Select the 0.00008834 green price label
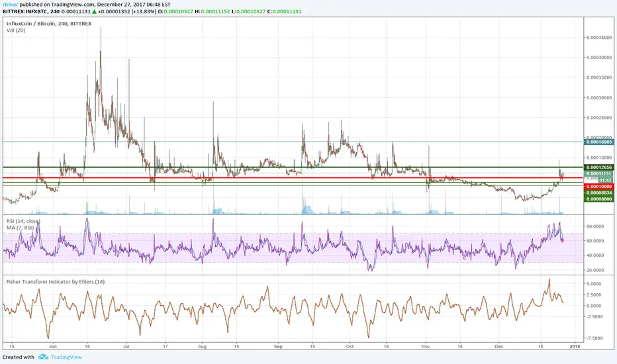 [599, 193]
